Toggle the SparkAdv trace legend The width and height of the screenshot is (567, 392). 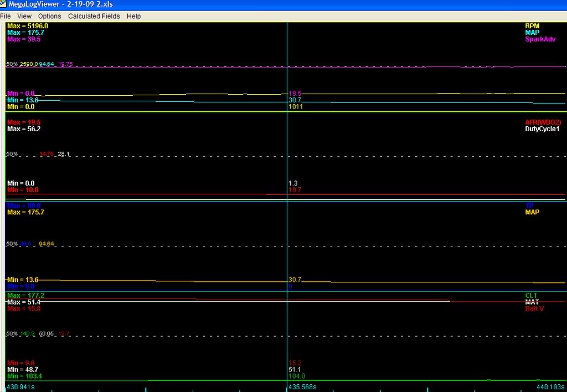tap(540, 39)
